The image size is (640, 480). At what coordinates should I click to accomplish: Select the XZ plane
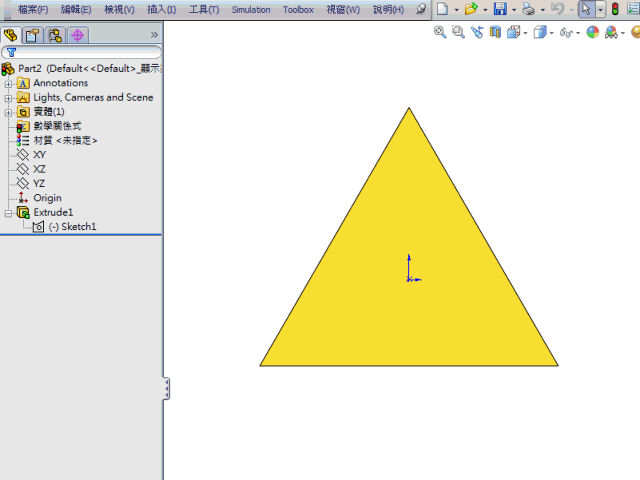coord(31,169)
